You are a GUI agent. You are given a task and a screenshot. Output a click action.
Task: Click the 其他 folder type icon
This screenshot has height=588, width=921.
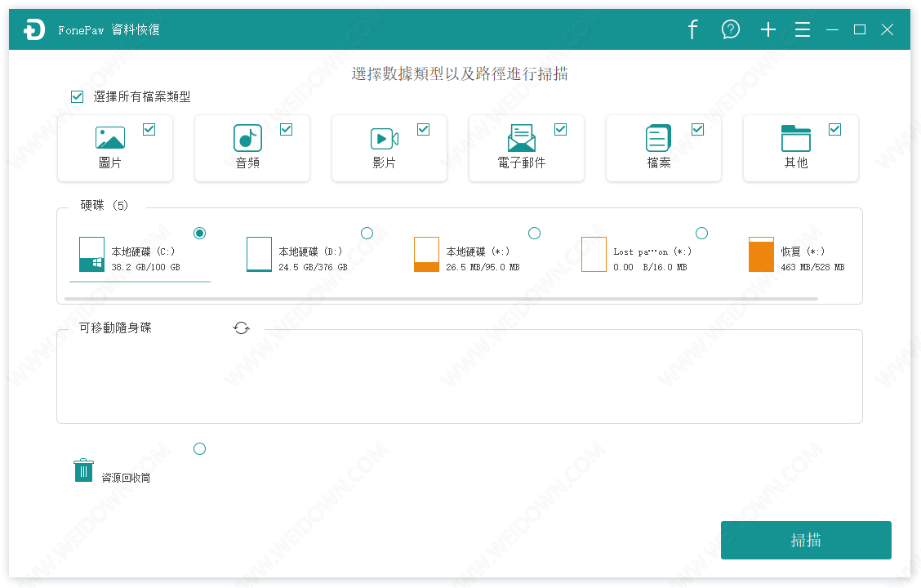coord(795,138)
